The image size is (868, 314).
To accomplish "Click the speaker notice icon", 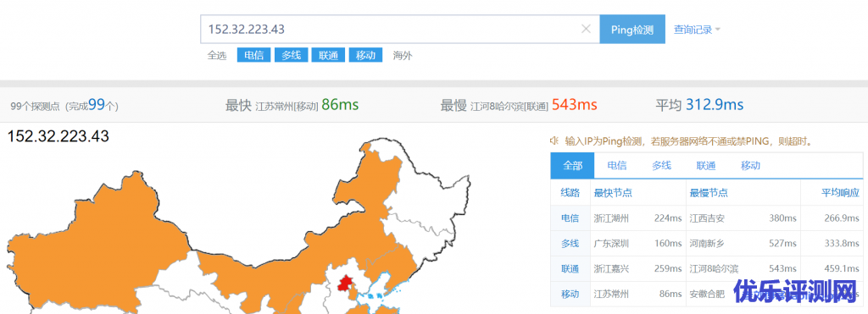I will 554,140.
